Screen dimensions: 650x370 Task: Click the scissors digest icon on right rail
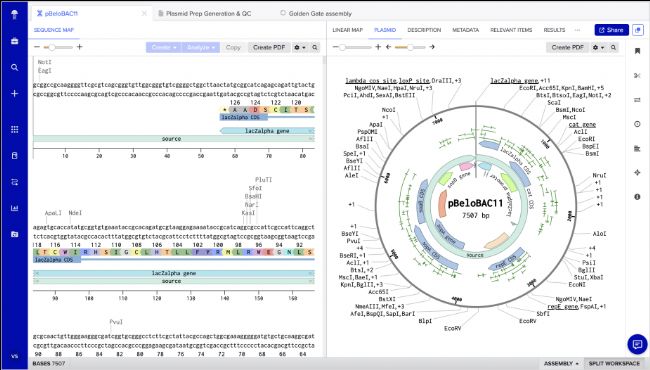[637, 75]
